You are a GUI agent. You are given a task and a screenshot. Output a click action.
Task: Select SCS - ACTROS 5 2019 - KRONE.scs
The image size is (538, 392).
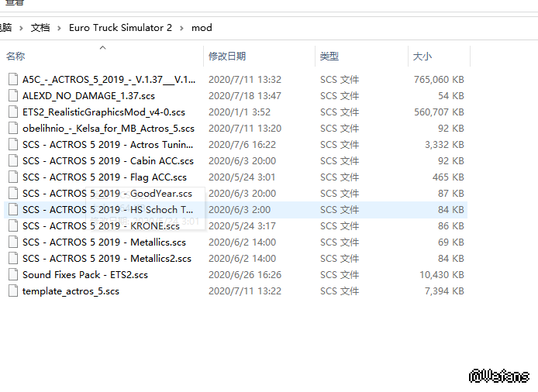click(x=101, y=226)
